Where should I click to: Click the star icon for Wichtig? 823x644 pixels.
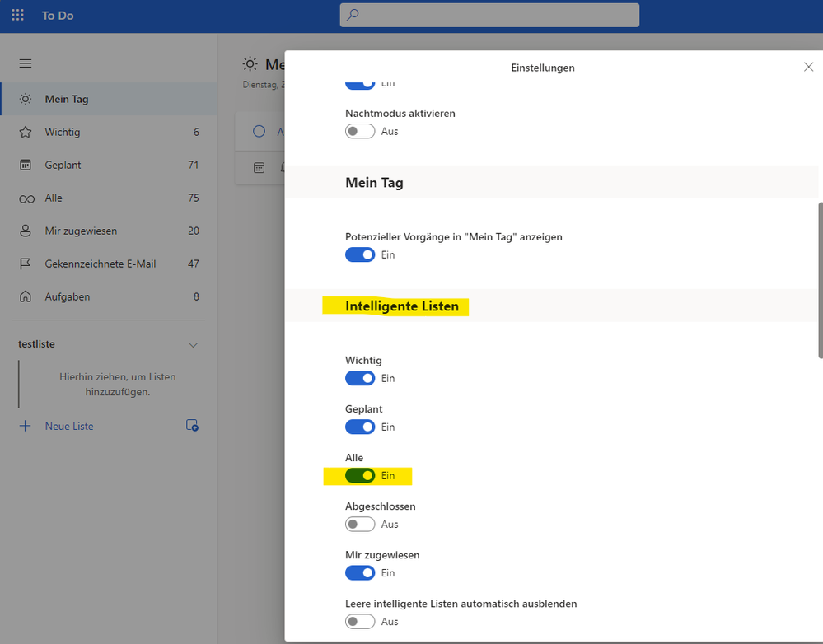click(26, 133)
